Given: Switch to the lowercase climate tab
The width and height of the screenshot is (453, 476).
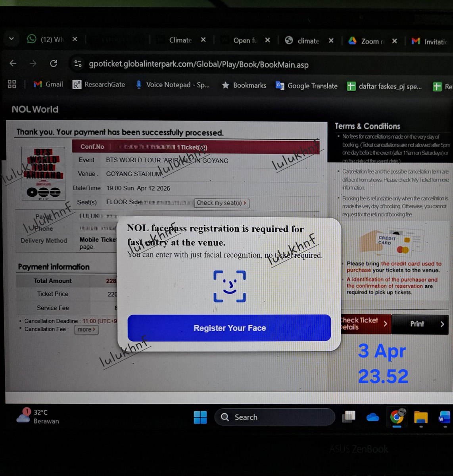Looking at the screenshot, I should pyautogui.click(x=303, y=41).
